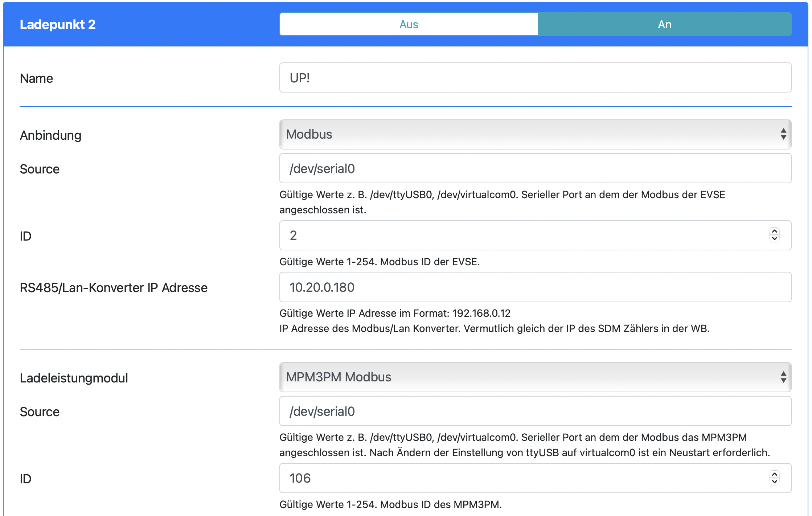Click the EVSE Modbus ID field
Screen dimensions: 812x516
pos(522,236)
